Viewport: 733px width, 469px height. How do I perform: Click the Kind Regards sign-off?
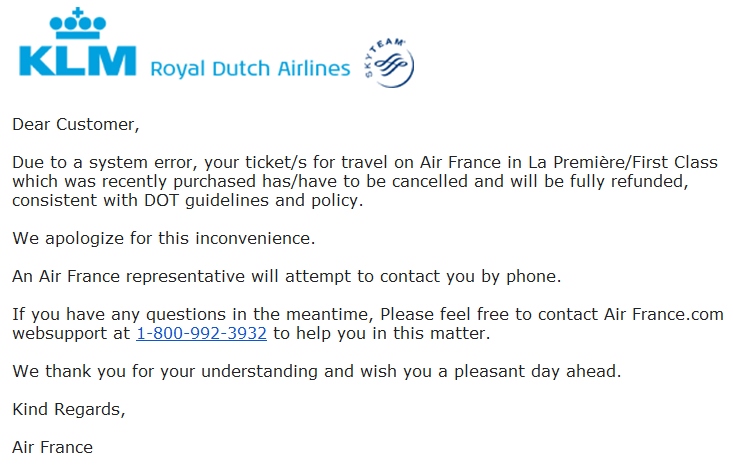[68, 409]
